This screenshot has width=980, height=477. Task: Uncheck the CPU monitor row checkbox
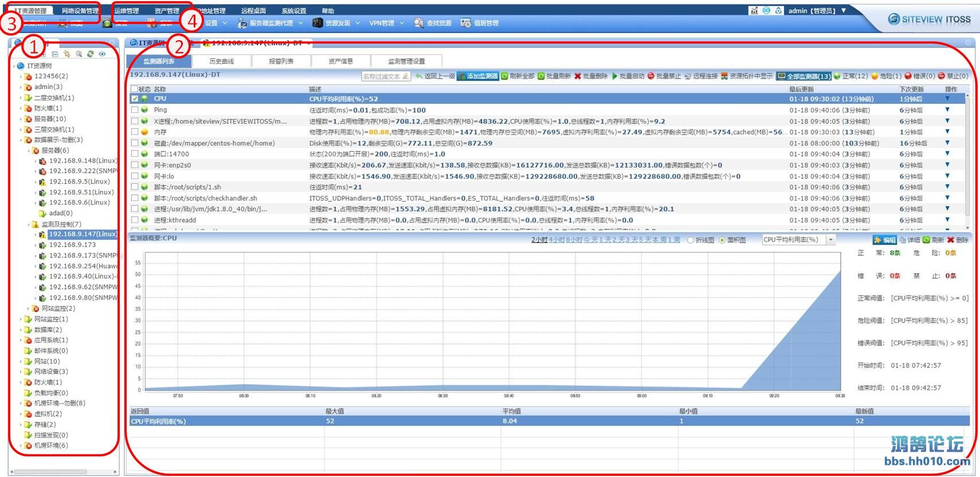135,99
